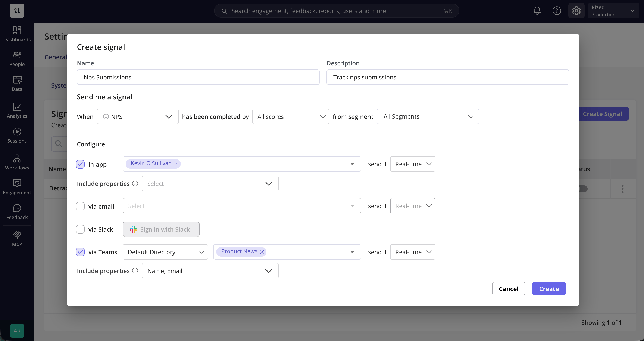This screenshot has width=644, height=341.
Task: Open the Data sidebar icon
Action: (17, 84)
